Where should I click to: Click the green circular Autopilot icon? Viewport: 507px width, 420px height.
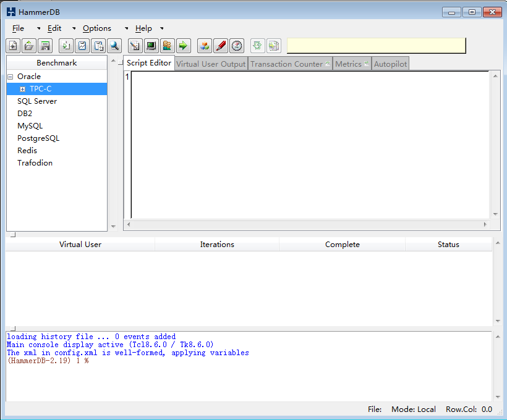click(x=257, y=46)
